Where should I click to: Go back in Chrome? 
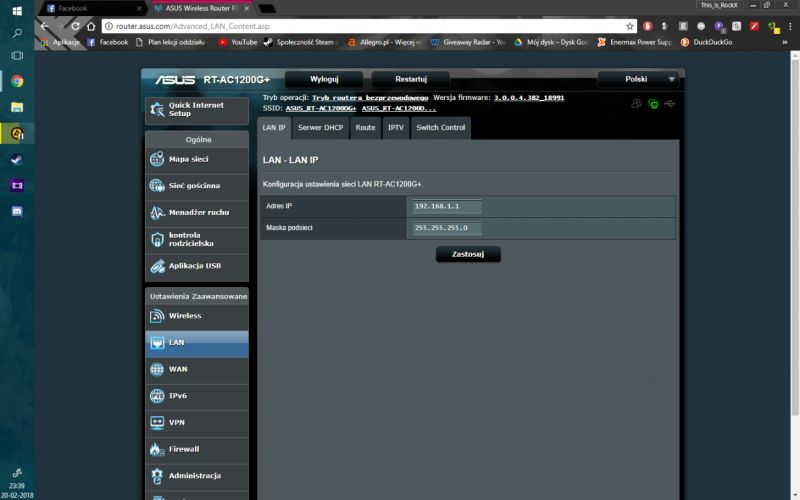pos(44,26)
